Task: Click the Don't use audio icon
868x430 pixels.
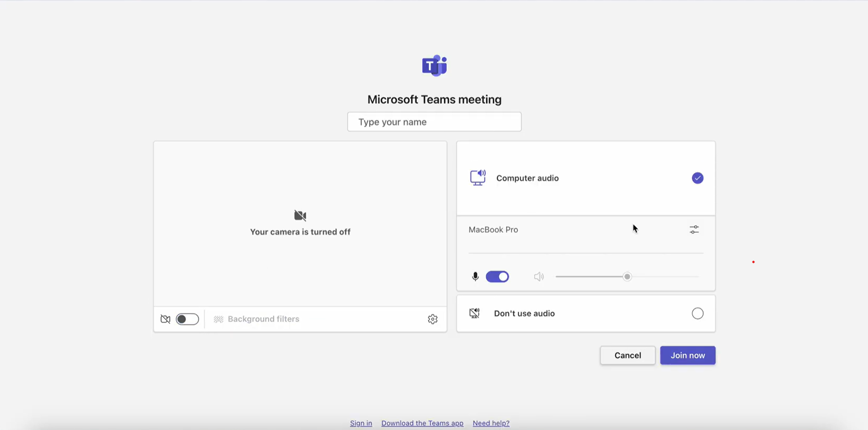Action: point(474,313)
